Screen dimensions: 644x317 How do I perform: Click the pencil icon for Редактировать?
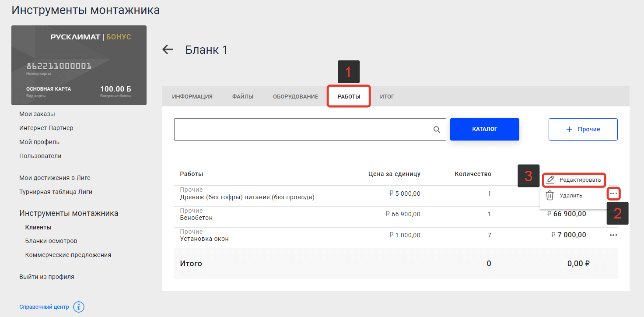[x=550, y=180]
